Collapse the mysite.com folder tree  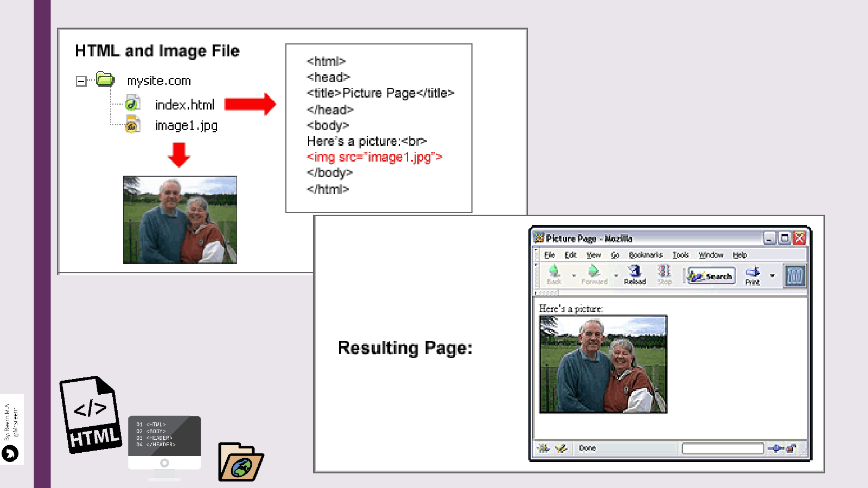pyautogui.click(x=81, y=81)
